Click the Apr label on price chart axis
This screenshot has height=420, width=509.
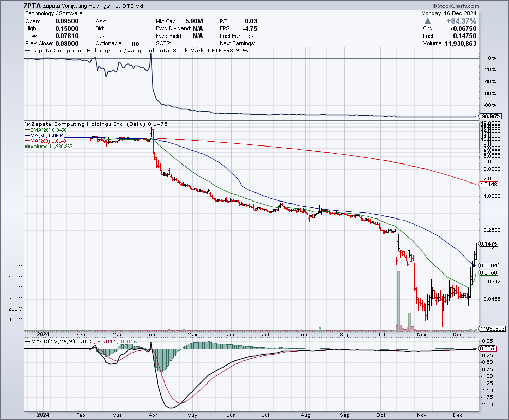click(x=153, y=334)
